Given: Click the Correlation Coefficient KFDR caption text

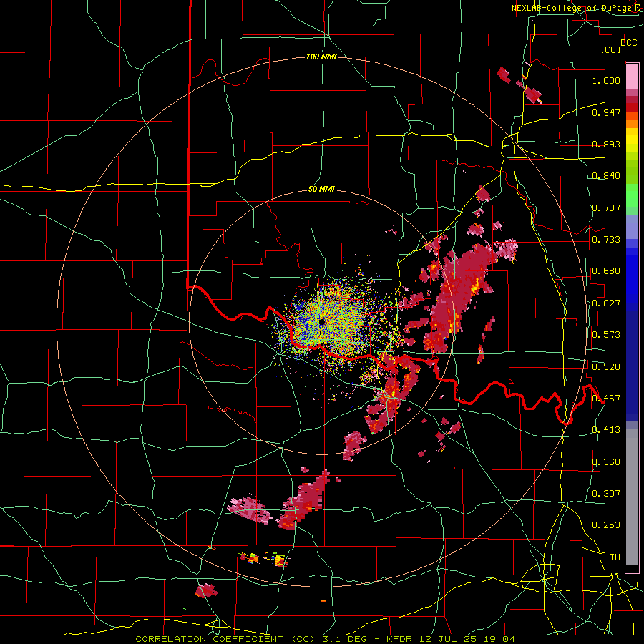Looking at the screenshot, I should [x=325, y=639].
